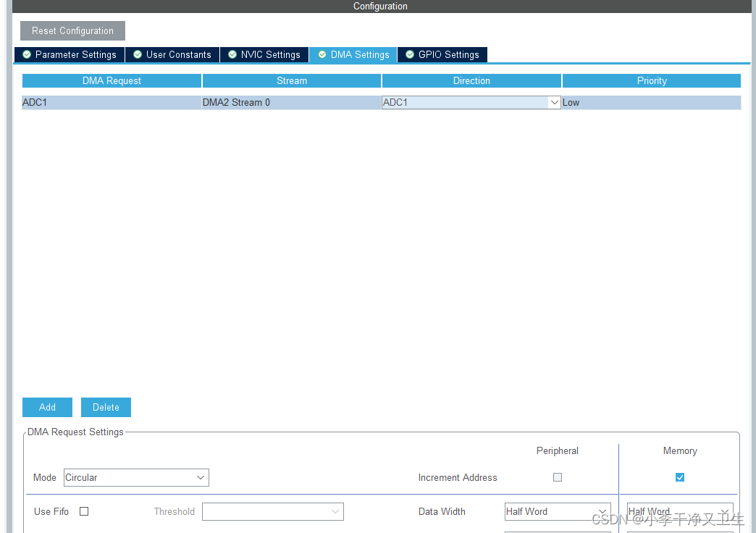Switch to the User Constants tab

[x=172, y=54]
